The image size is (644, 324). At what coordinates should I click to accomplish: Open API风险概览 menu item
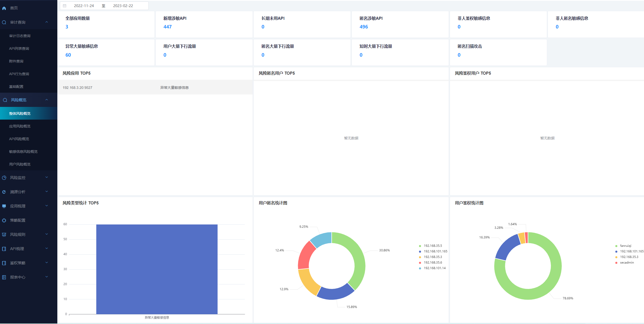tap(29, 139)
